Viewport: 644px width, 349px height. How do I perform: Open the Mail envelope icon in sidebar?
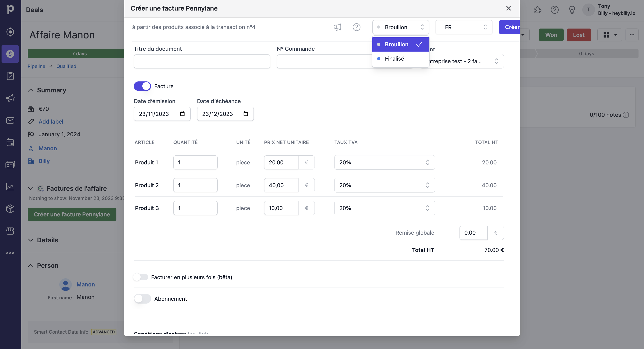click(x=10, y=121)
